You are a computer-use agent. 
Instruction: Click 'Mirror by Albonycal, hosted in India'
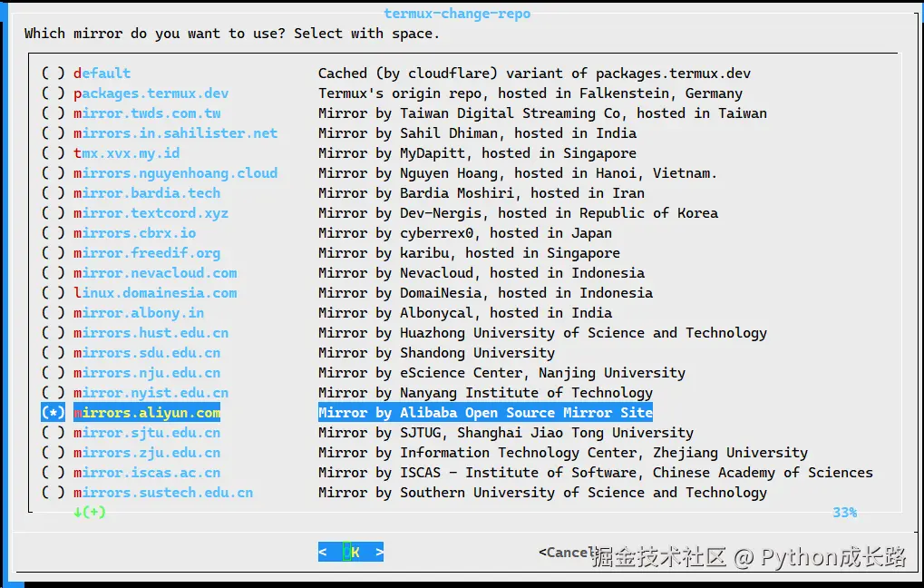coord(465,313)
